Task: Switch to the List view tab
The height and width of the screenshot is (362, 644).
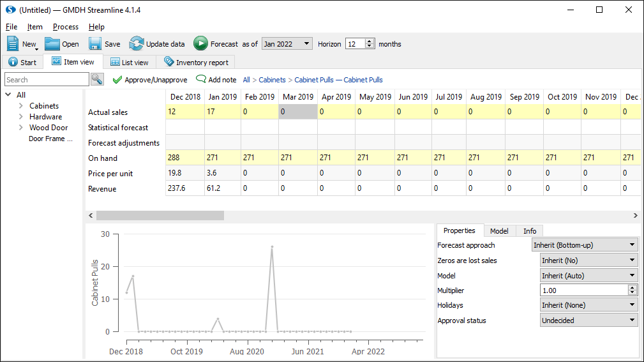Action: [129, 62]
